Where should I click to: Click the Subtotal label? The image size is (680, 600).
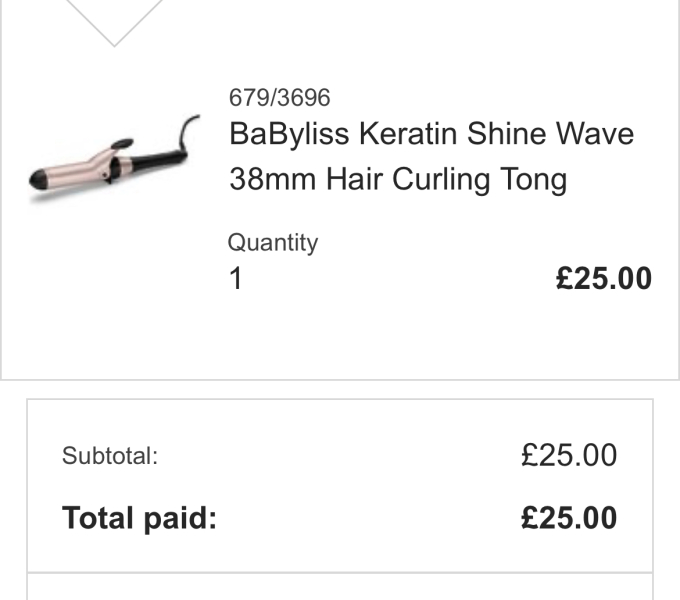point(110,457)
